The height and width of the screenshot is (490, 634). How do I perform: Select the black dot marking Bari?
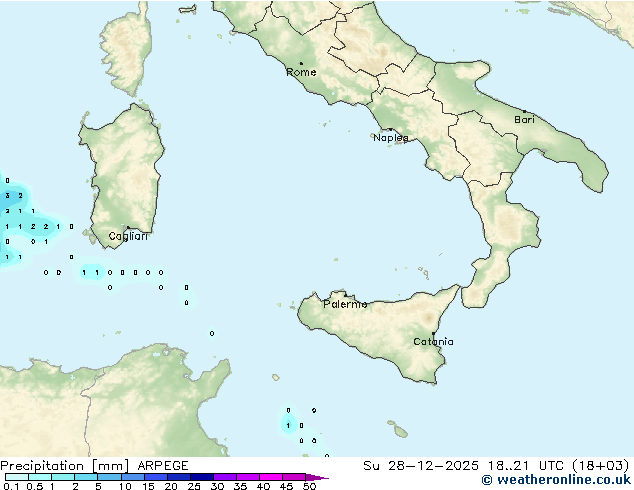click(x=524, y=111)
